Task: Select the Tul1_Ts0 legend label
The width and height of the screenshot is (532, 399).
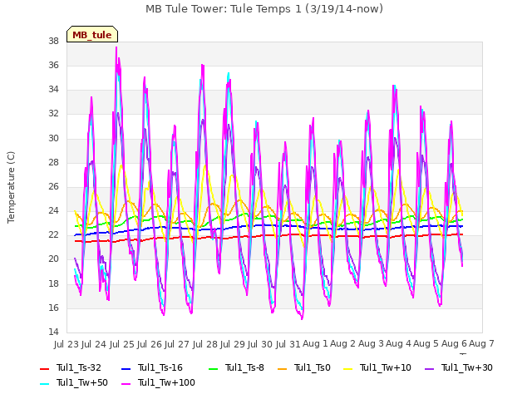Action: click(313, 367)
